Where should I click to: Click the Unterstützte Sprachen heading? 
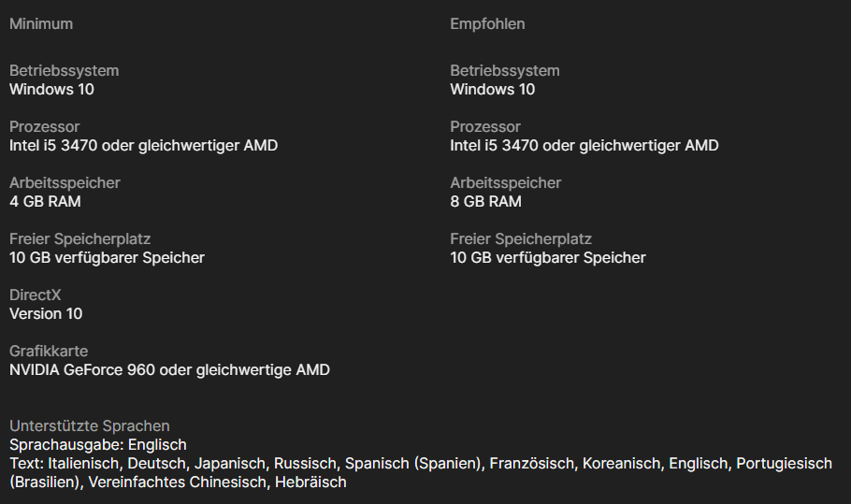tap(89, 426)
